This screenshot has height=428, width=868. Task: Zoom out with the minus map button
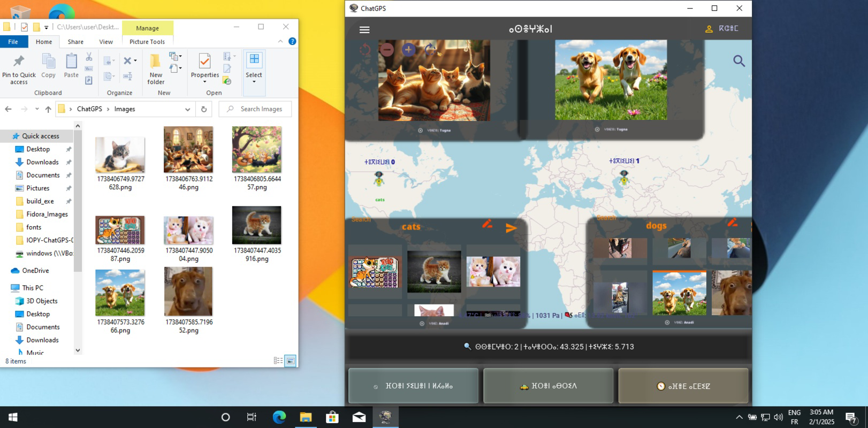[x=387, y=50]
